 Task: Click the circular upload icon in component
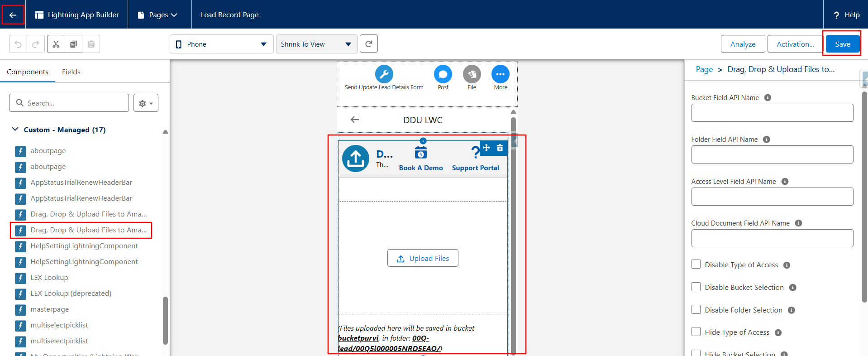(x=356, y=159)
